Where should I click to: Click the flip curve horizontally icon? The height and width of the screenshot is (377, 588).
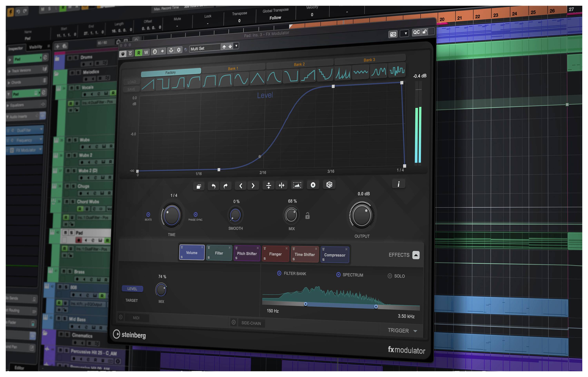point(281,185)
